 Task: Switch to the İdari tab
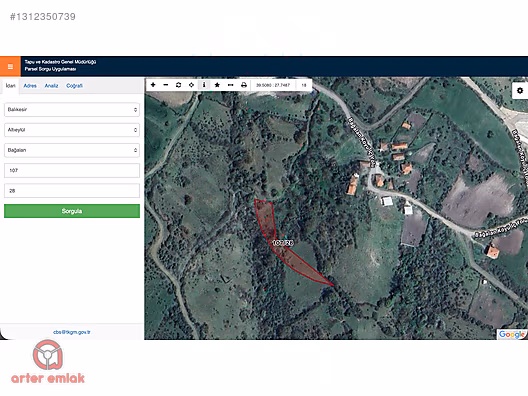10,86
